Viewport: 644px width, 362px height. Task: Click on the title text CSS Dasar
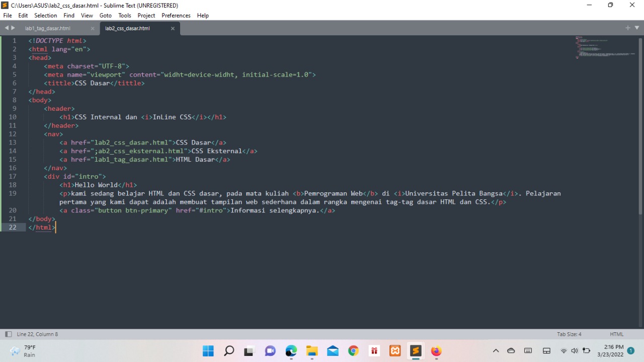click(x=92, y=83)
